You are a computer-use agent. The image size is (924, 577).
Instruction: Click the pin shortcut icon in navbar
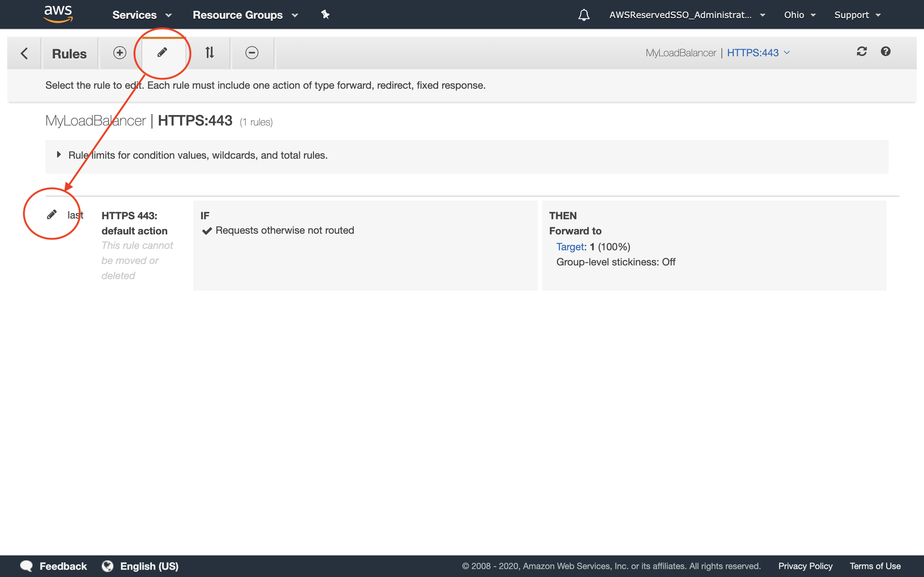[x=325, y=15]
